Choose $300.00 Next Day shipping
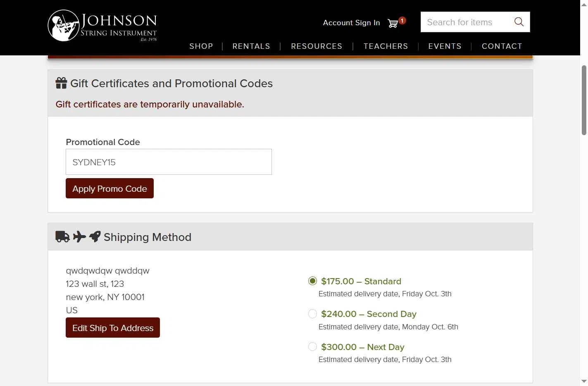 (x=312, y=347)
